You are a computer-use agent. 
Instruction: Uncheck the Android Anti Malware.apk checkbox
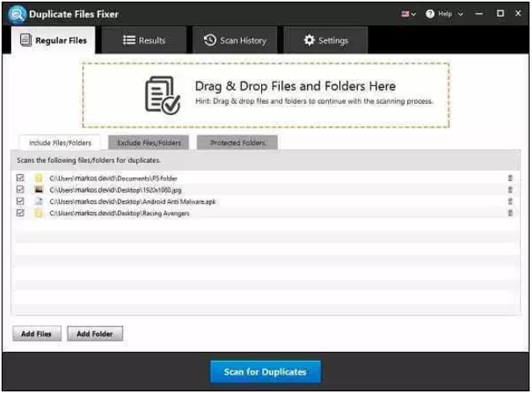pyautogui.click(x=20, y=201)
